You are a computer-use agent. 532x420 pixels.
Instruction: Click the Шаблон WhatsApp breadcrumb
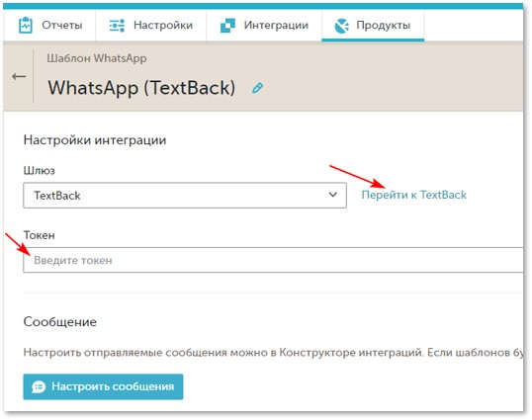[x=97, y=58]
